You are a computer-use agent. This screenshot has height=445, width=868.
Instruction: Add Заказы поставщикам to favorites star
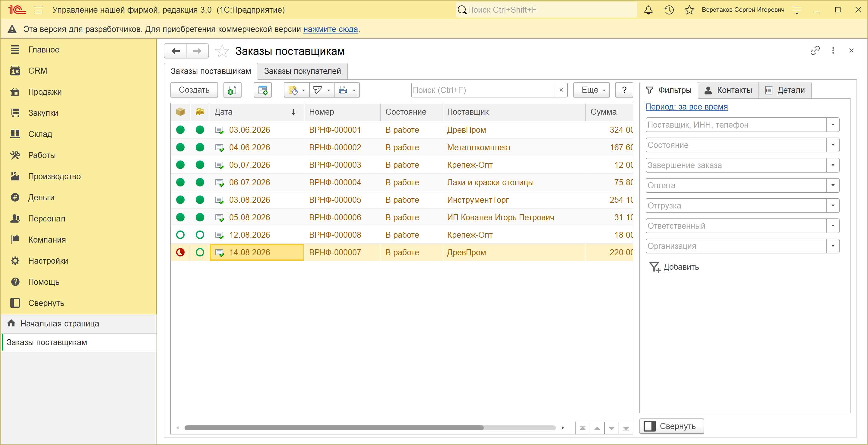(x=222, y=51)
